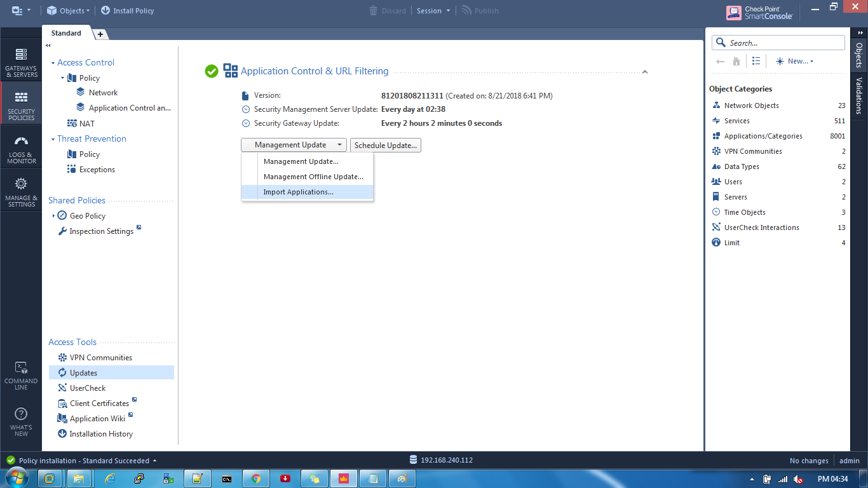The height and width of the screenshot is (488, 868).
Task: Open the New... object dropdown
Action: pyautogui.click(x=794, y=61)
